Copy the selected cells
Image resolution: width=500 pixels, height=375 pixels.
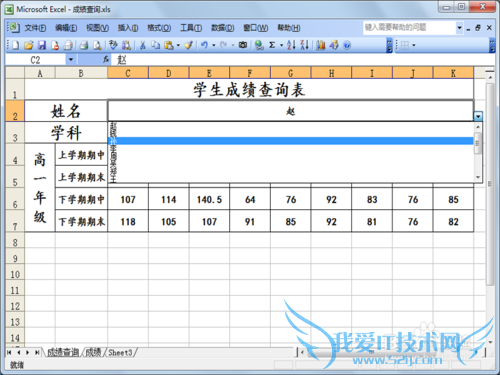156,45
